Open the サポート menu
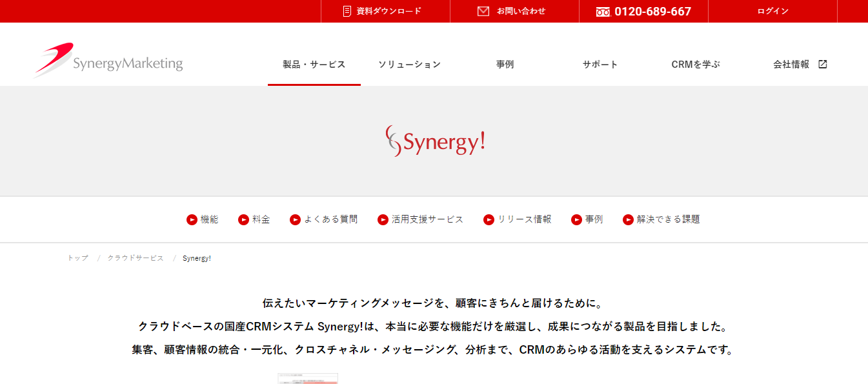 point(599,64)
